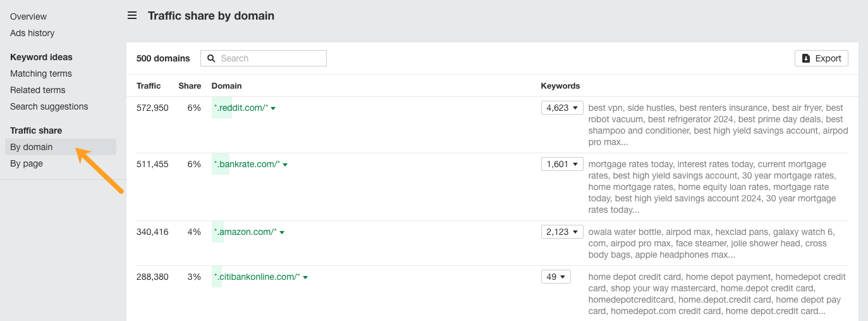Click the reddit keywords text starting 'best vpn'
Viewport: 868px width, 321px height.
[718, 125]
